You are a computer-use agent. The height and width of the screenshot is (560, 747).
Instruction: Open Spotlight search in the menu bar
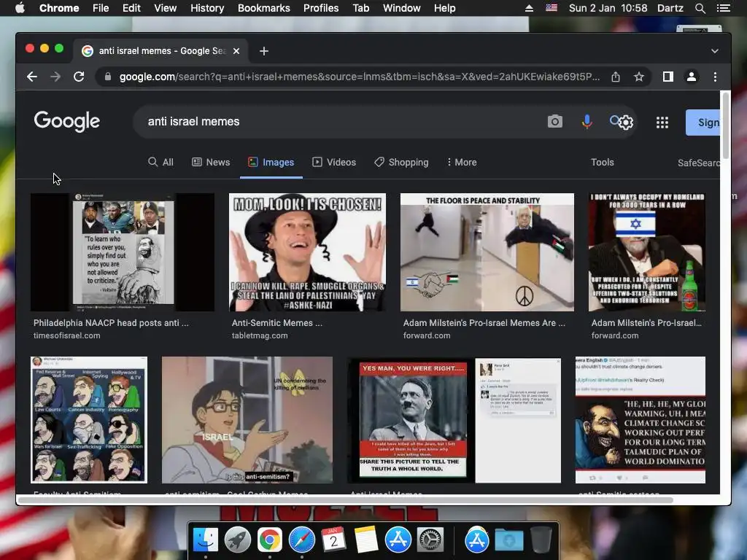[700, 8]
